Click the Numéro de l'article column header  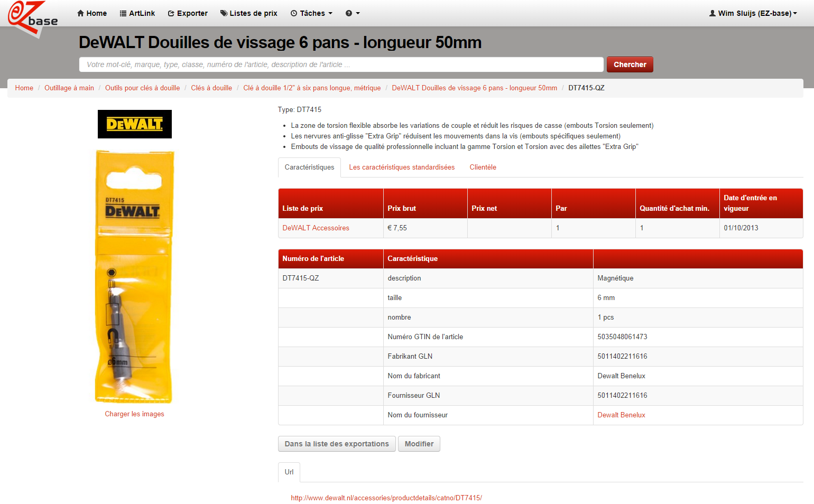click(331, 259)
